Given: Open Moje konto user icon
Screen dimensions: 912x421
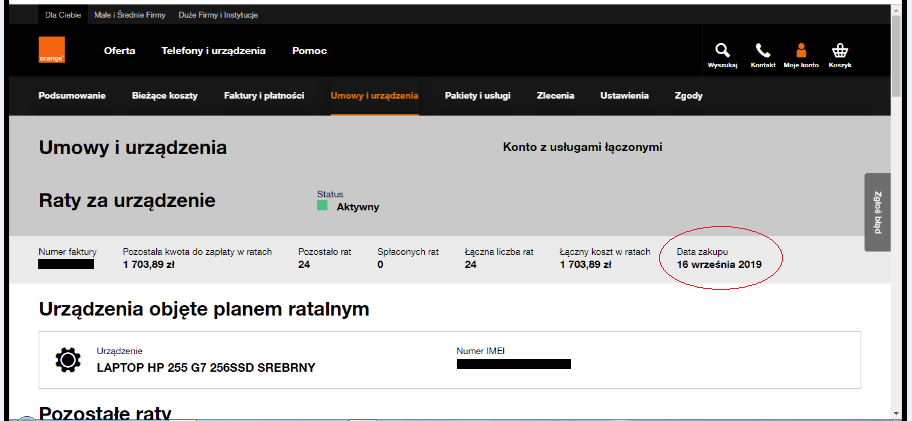Looking at the screenshot, I should (x=801, y=51).
